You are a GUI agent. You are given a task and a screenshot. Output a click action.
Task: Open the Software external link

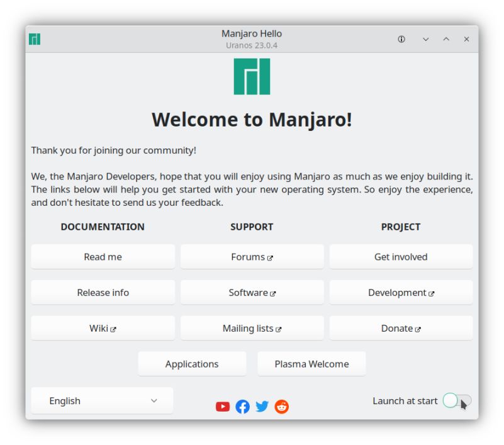pos(252,293)
